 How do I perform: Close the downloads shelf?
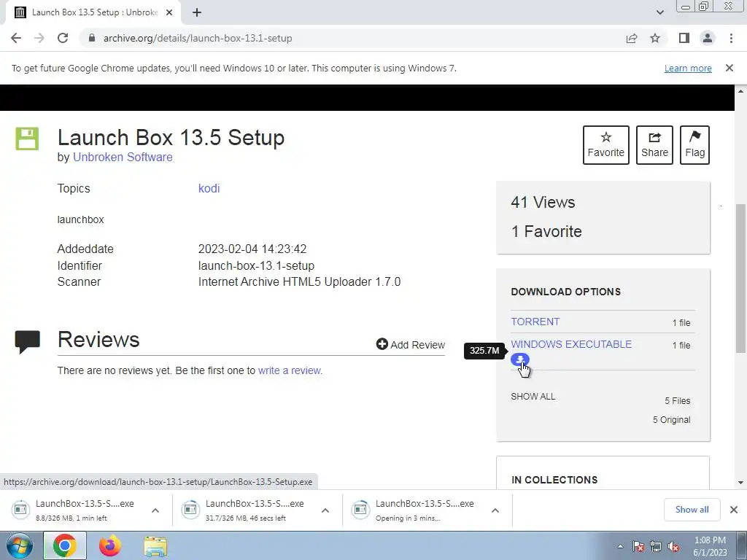point(734,510)
